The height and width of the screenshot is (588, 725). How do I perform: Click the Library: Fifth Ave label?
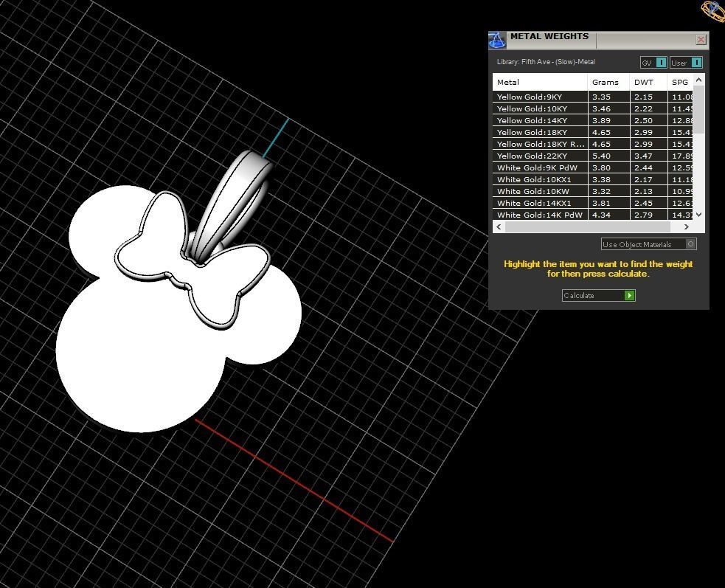coord(546,61)
